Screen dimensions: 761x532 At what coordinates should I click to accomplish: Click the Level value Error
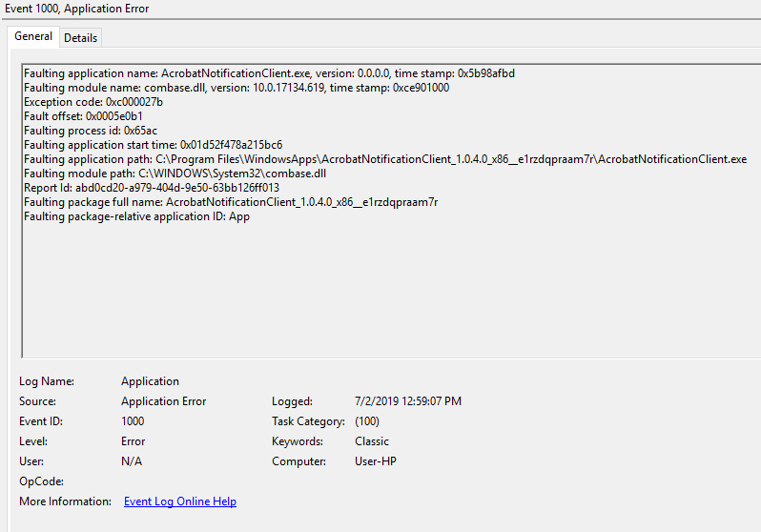coord(133,441)
